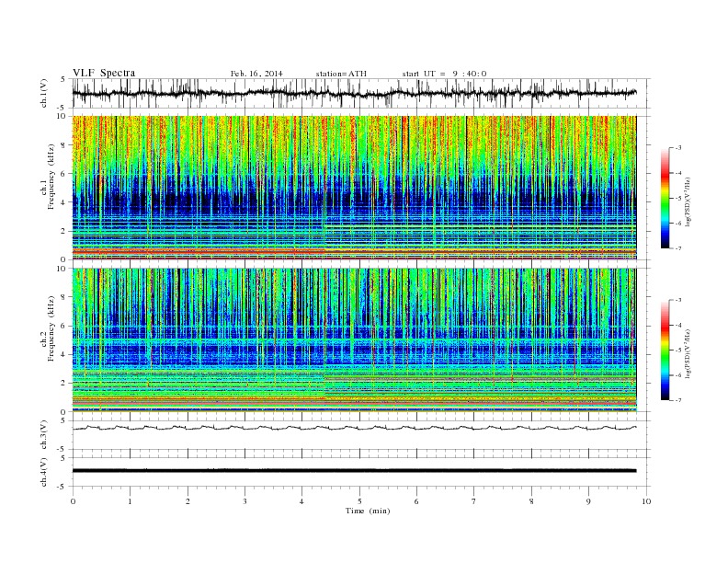The image size is (728, 563).
Task: Select the "ch.3(V)" axis label
Action: tap(44, 435)
